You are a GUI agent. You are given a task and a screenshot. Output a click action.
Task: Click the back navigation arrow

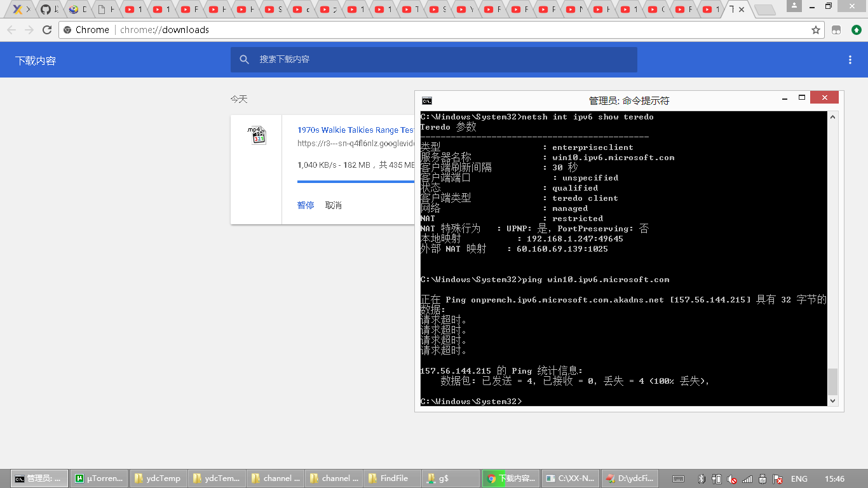(11, 29)
